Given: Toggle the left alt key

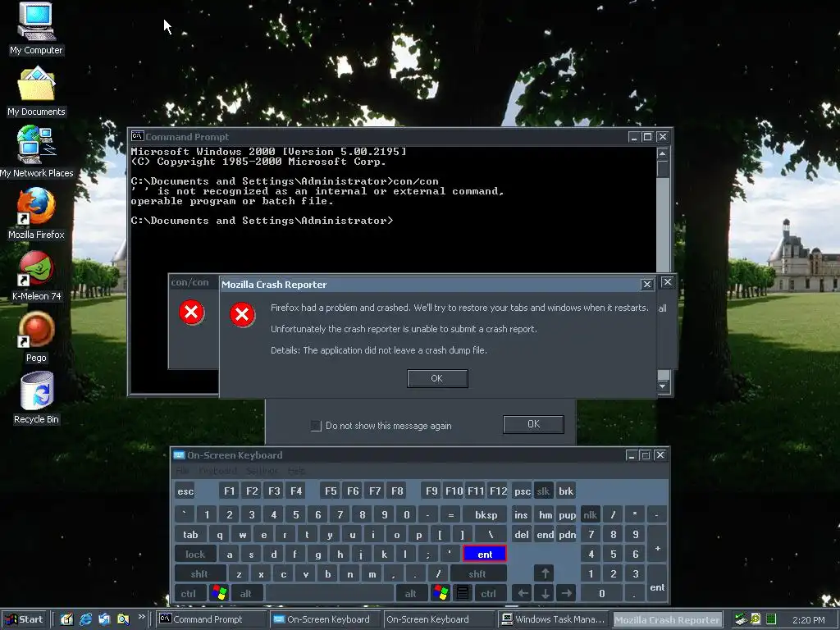Looking at the screenshot, I should [x=246, y=594].
